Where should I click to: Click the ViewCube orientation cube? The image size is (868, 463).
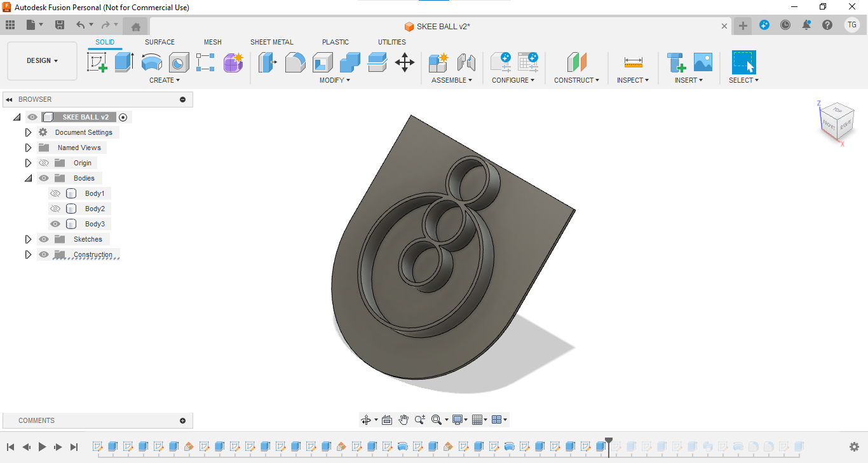[836, 122]
